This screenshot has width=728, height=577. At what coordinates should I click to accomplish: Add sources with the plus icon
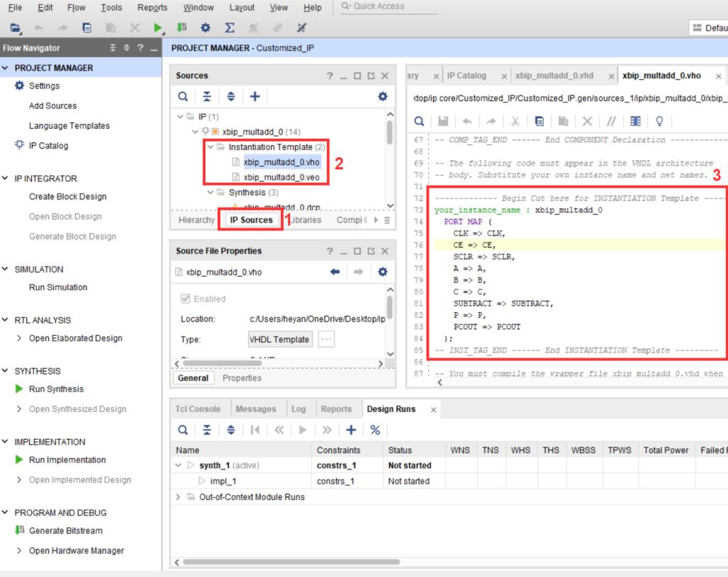point(255,97)
